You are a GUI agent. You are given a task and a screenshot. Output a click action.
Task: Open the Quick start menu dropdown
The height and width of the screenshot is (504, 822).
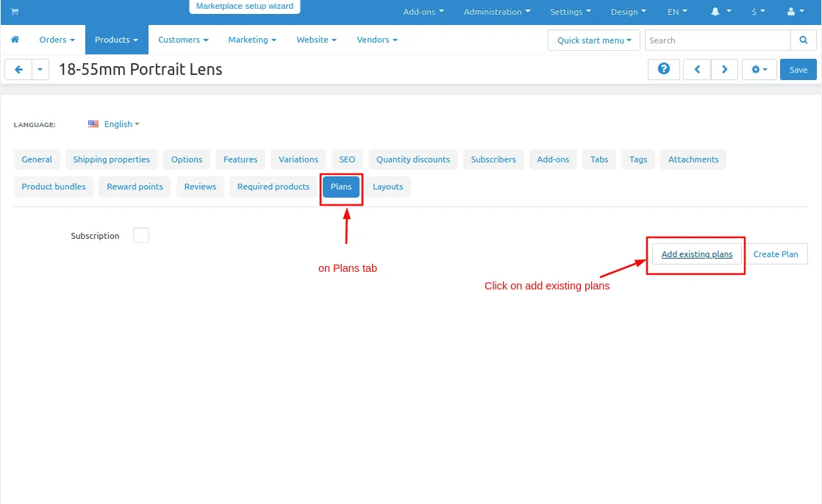coord(594,40)
